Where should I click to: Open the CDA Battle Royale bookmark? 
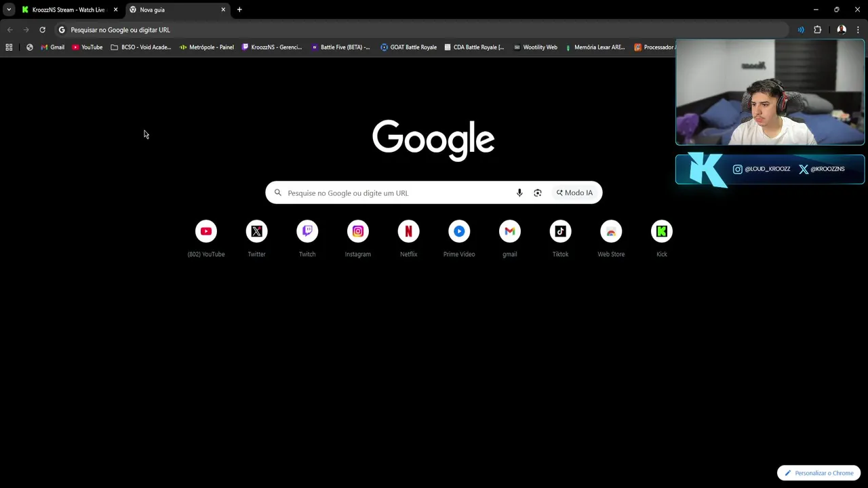tap(474, 47)
